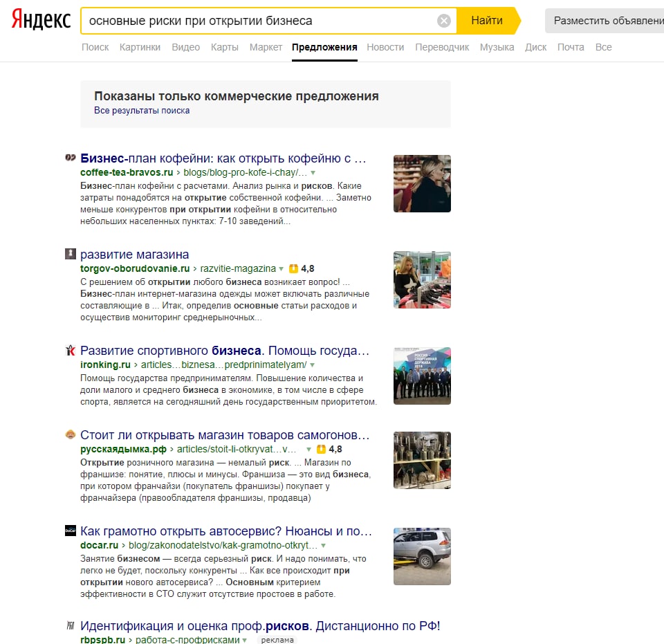This screenshot has width=664, height=644.
Task: Open the Стоит ли открывать магазин result title
Action: click(x=225, y=435)
